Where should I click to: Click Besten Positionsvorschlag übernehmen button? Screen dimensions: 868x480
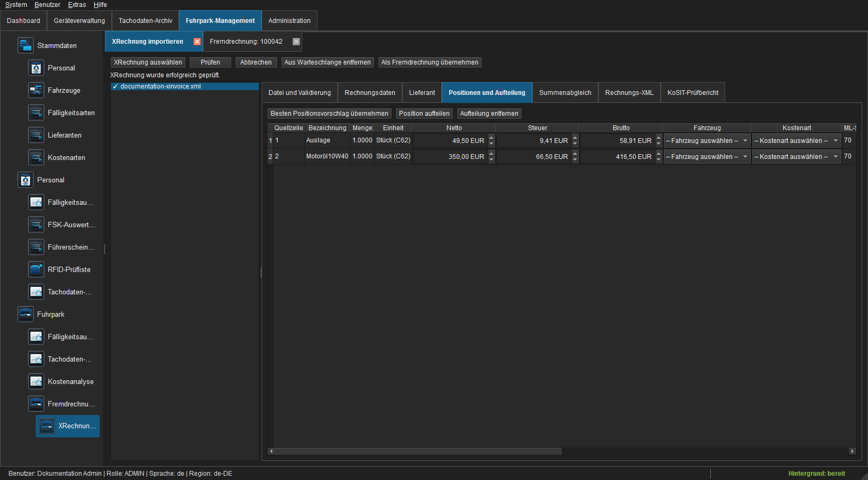click(x=329, y=114)
